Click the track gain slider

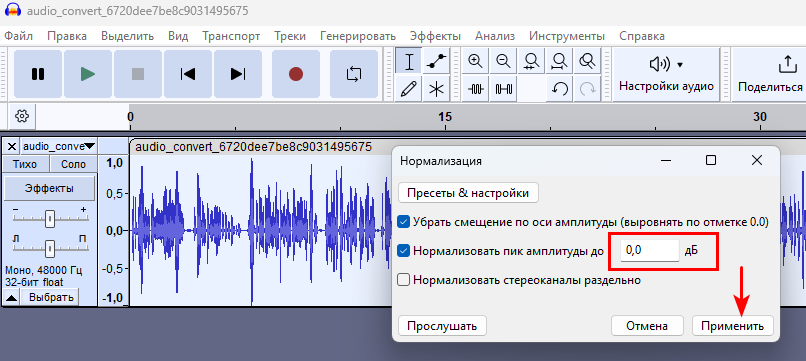tap(49, 219)
